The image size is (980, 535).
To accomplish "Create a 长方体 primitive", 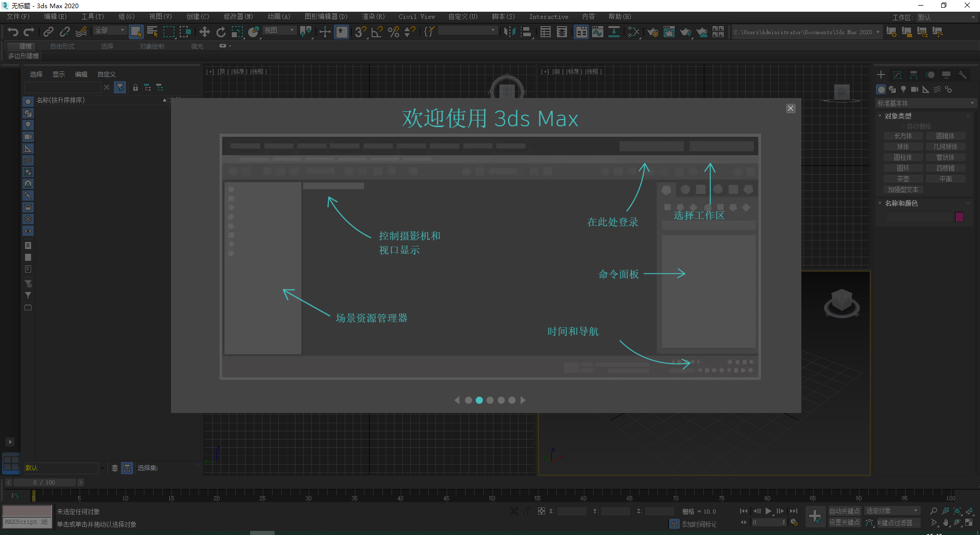I will (x=902, y=136).
